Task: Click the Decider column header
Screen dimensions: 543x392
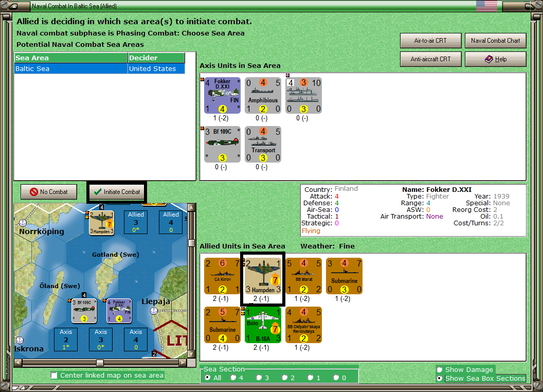Action: click(156, 58)
